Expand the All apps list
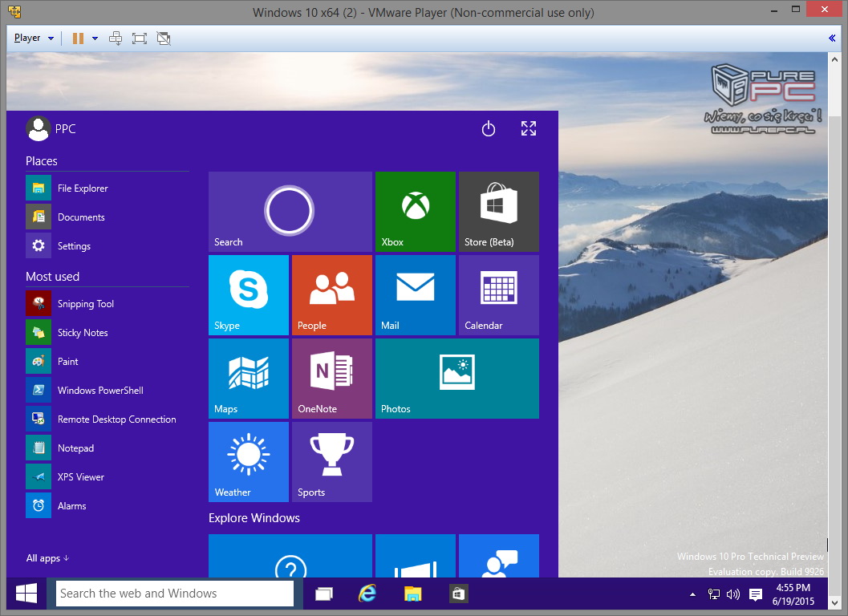Screen dimensions: 848x616 coord(47,558)
